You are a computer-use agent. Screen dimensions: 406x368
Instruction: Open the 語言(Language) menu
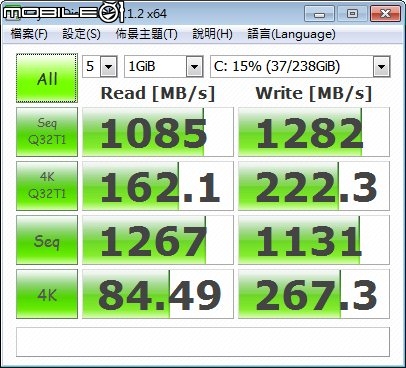pos(291,34)
